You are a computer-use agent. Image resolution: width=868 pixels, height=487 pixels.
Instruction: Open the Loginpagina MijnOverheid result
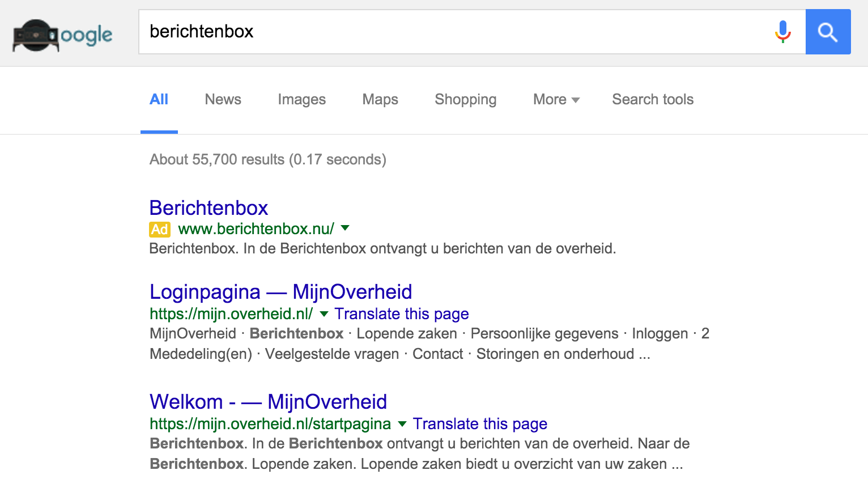(280, 291)
